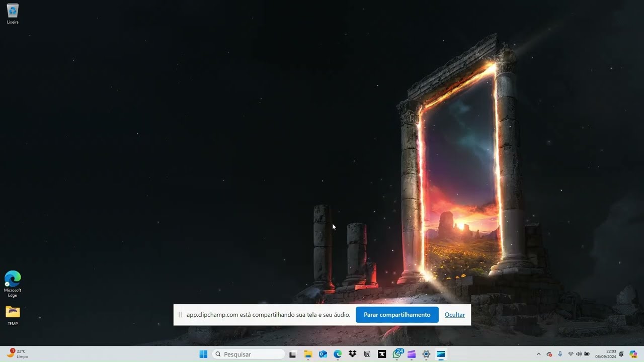Open the Windows Start menu

pyautogui.click(x=203, y=354)
